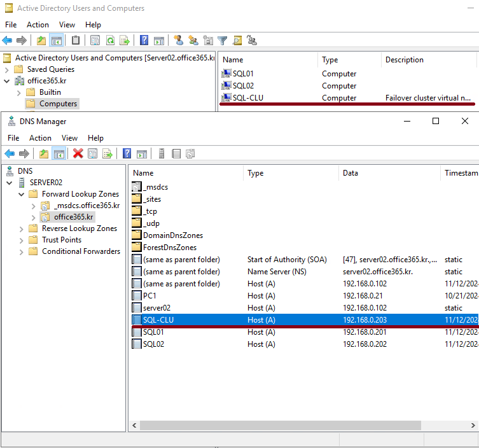479x448 pixels.
Task: Expand Conditional Forwarders node
Action: coord(22,252)
